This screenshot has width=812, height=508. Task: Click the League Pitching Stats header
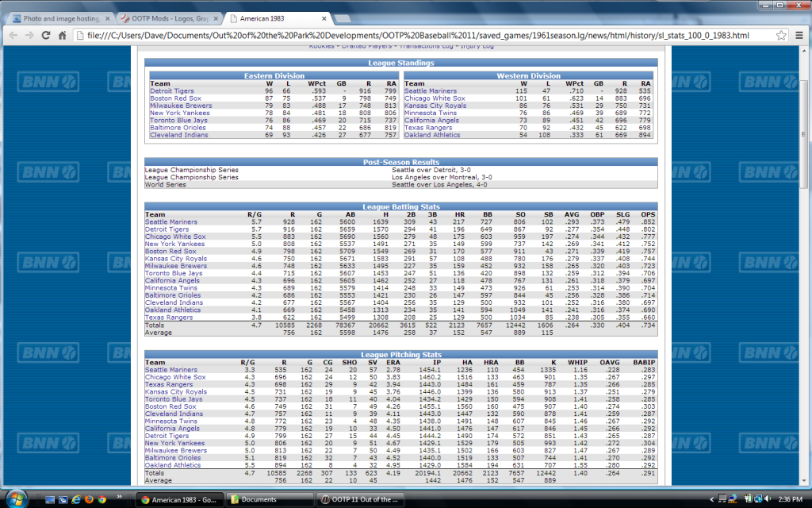(x=400, y=355)
